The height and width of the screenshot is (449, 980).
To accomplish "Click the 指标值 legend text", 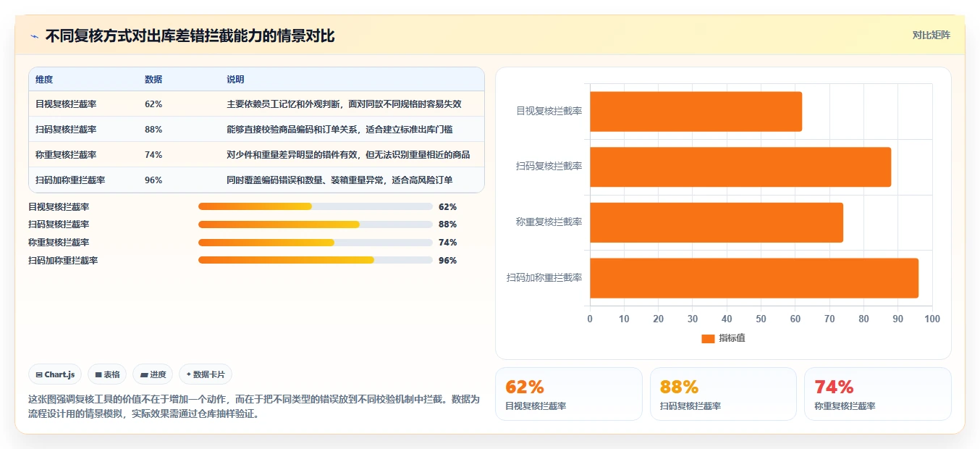I will click(x=732, y=338).
